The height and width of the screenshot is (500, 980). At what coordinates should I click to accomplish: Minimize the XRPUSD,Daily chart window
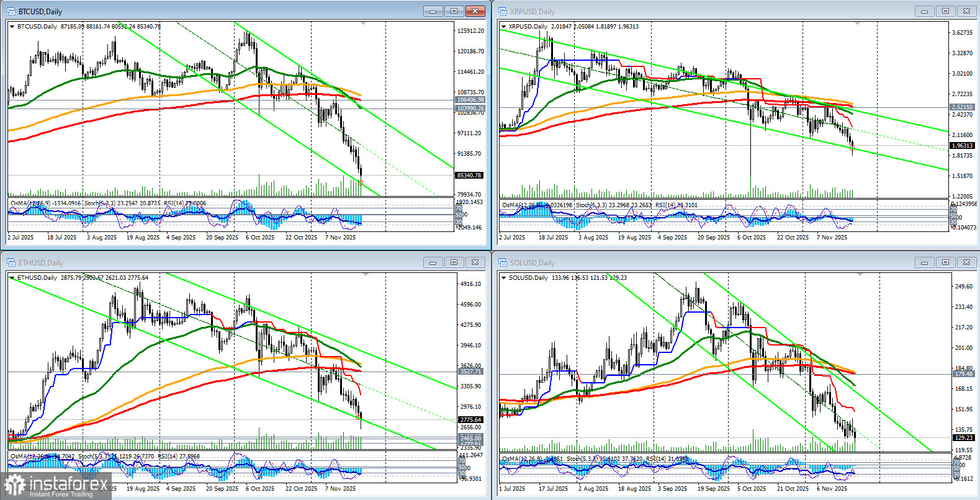(925, 11)
